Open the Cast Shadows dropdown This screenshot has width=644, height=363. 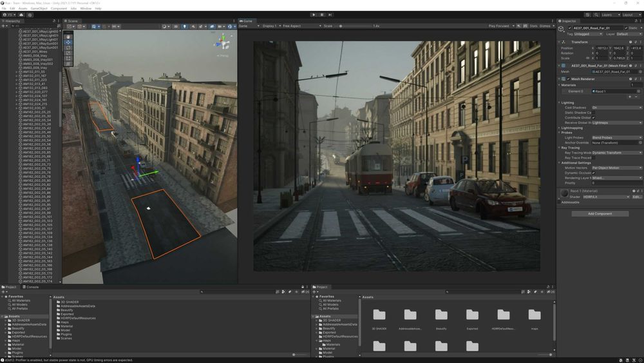pyautogui.click(x=616, y=108)
